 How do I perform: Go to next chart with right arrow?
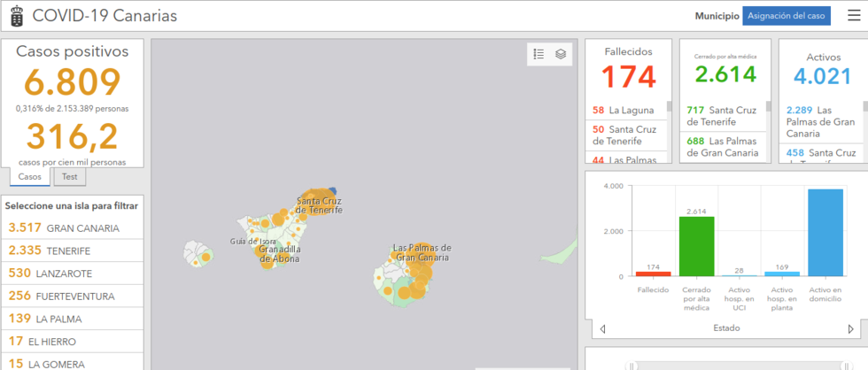[851, 328]
